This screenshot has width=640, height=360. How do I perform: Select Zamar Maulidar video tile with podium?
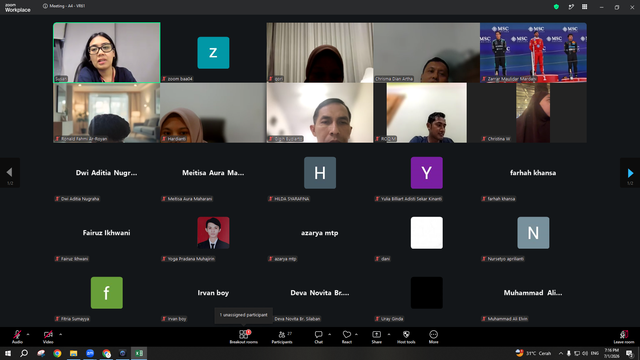coord(533,53)
